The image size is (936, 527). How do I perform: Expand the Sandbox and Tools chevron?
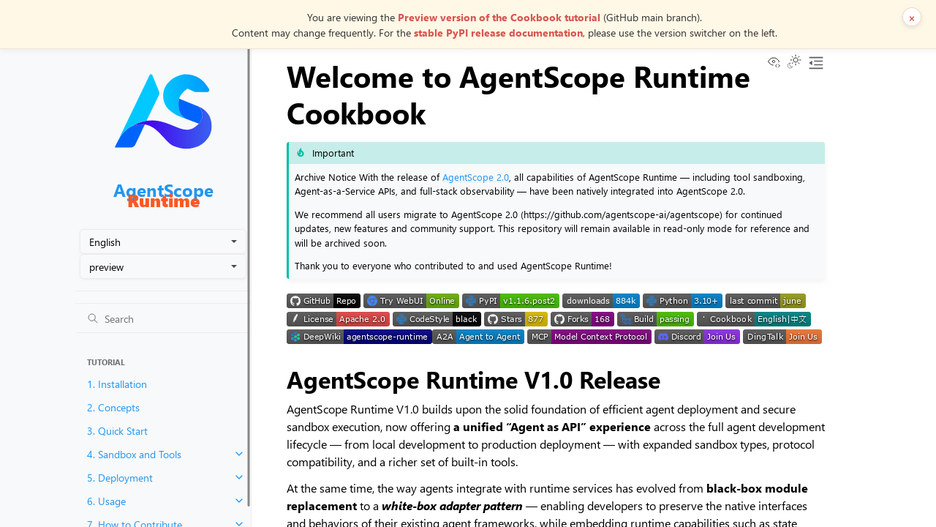coord(239,454)
